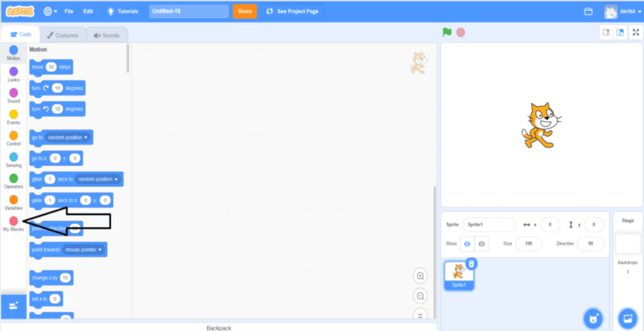Click turn counterclockwise 15 degrees block

pyautogui.click(x=57, y=109)
